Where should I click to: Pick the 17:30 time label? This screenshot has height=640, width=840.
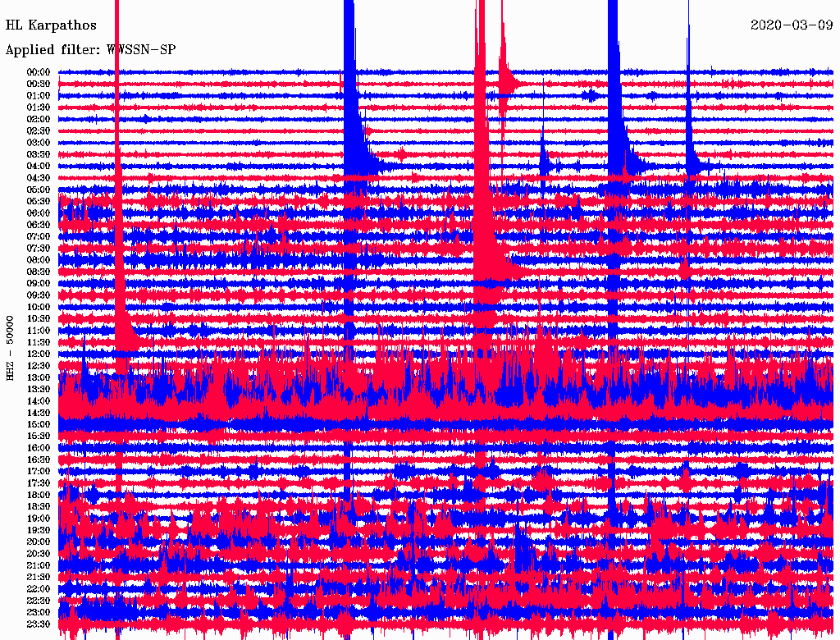(x=39, y=483)
